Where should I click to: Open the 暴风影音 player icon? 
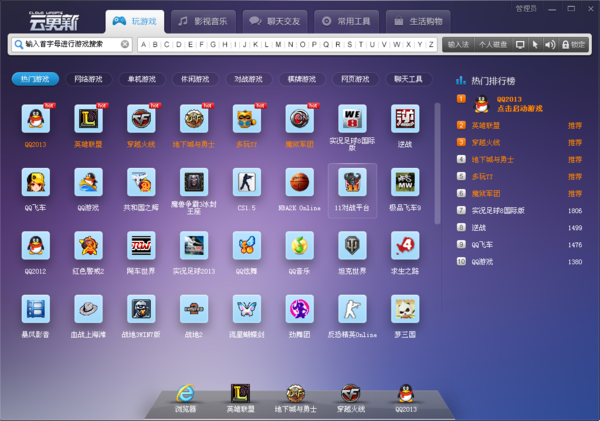click(x=36, y=309)
